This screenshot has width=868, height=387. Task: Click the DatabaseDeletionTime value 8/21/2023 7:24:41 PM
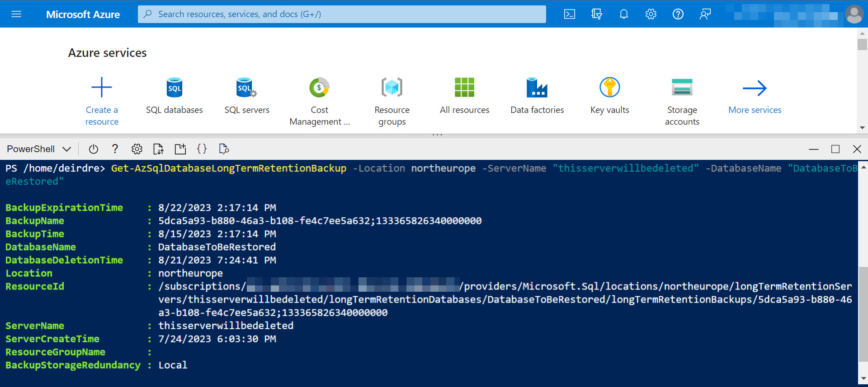click(217, 260)
